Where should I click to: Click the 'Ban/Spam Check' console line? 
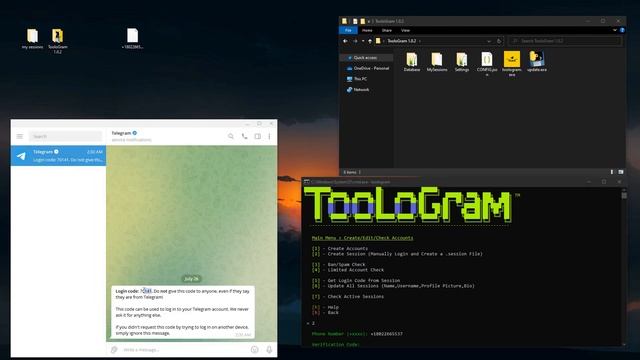339,264
